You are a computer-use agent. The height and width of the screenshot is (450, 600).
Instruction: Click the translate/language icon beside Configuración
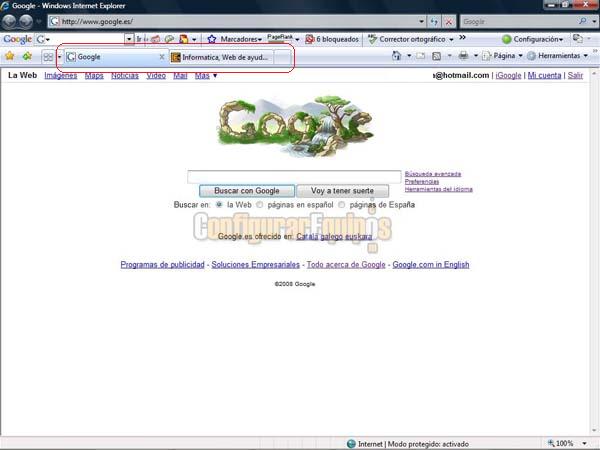(x=577, y=38)
